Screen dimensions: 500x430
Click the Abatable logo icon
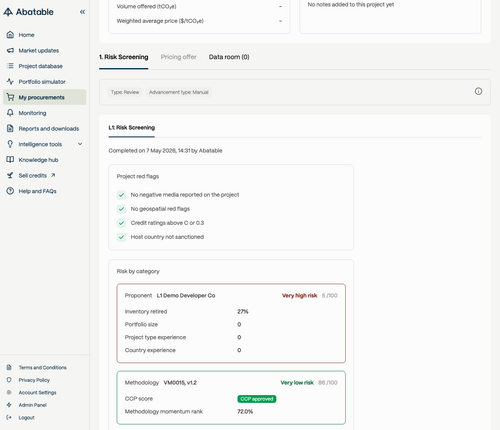tap(8, 12)
